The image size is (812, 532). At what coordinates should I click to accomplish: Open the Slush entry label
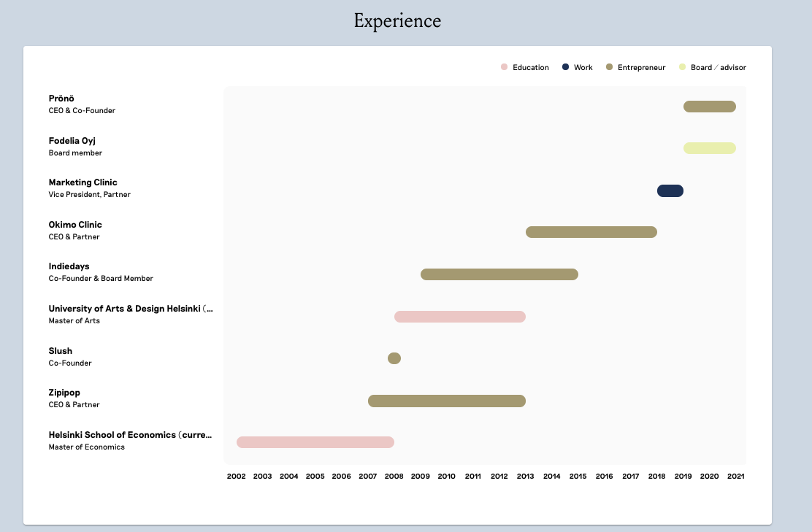coord(61,351)
